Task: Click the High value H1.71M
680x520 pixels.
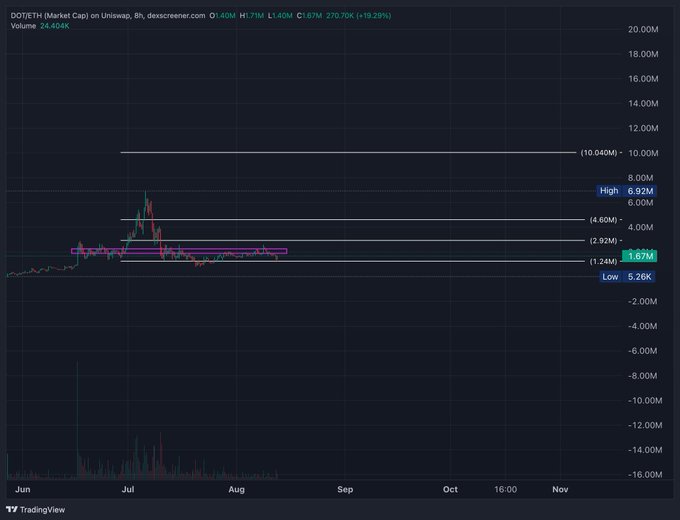Action: pos(252,16)
